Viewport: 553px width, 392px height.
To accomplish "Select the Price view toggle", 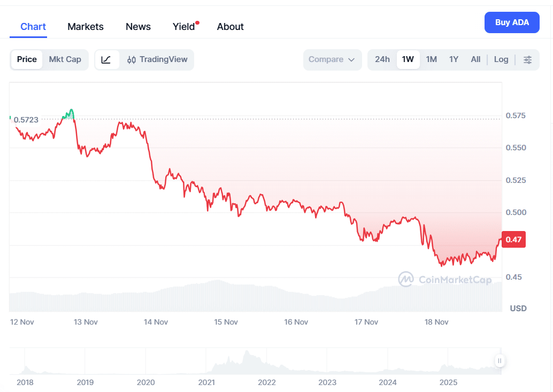I will coord(27,59).
